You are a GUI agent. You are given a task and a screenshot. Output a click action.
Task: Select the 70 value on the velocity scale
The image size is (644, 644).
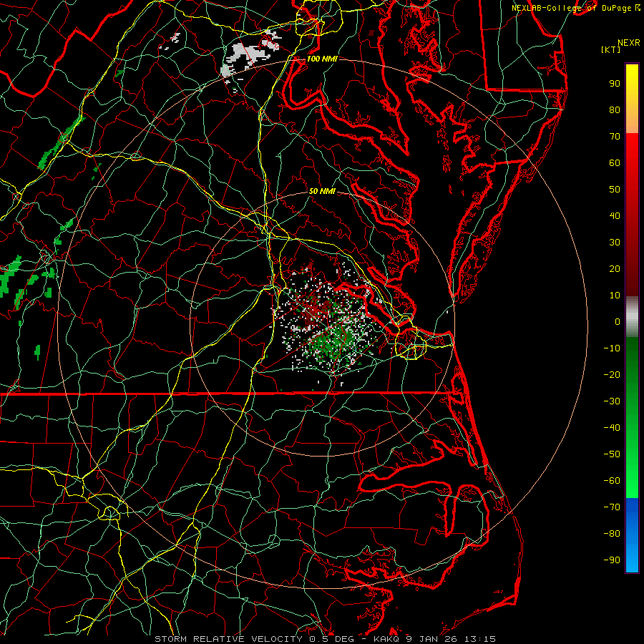(x=615, y=137)
